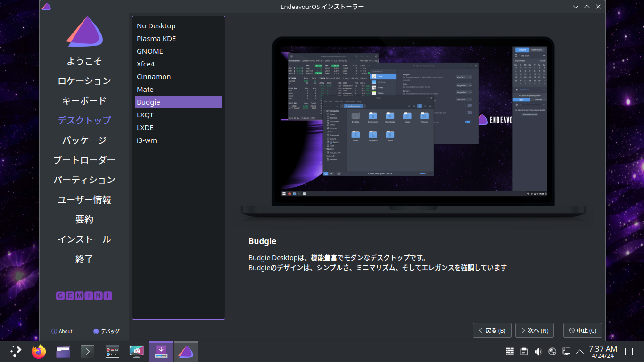The width and height of the screenshot is (644, 362).
Task: Click the highlighted Budgie list entry
Action: tap(179, 102)
